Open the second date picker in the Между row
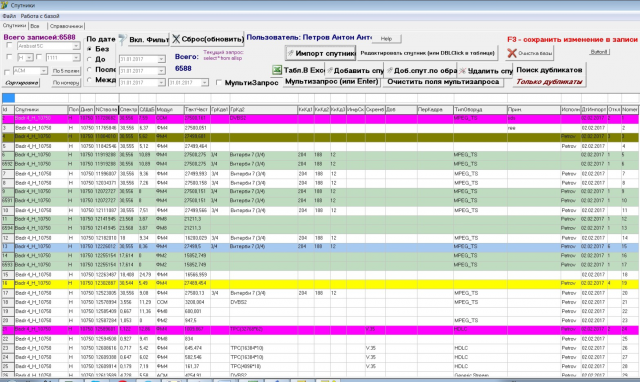This screenshot has width=640, height=382. point(204,83)
